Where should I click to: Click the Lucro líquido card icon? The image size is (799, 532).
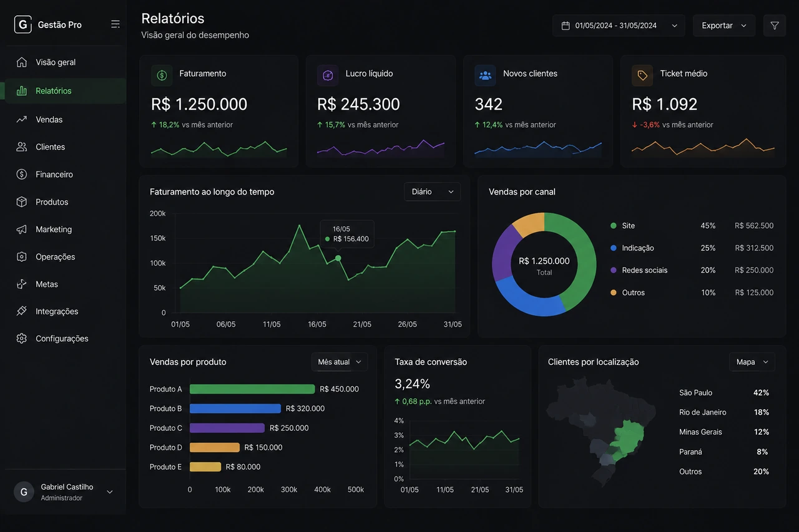(328, 75)
